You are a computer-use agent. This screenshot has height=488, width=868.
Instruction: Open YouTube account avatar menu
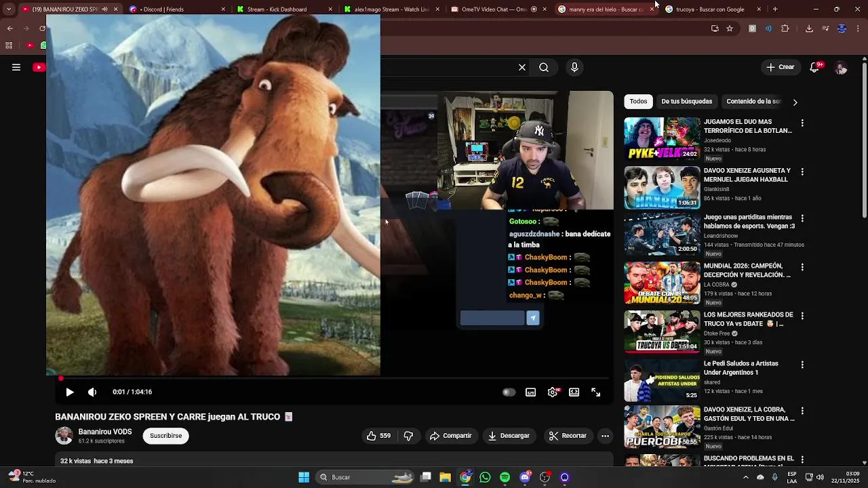(841, 68)
